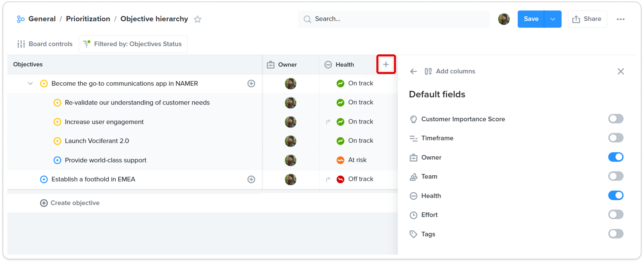Click the workspace logo icon next to General
Viewport: 644px width, 263px height.
point(20,19)
